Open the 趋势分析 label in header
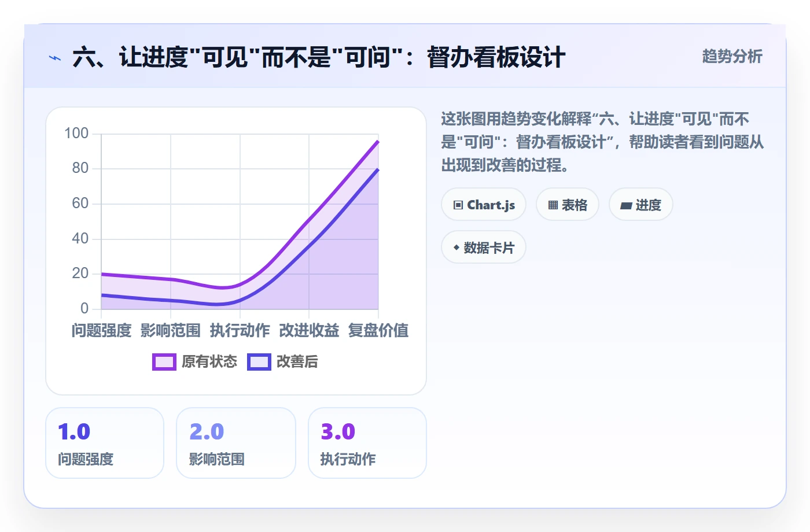Image resolution: width=810 pixels, height=532 pixels. (x=732, y=57)
